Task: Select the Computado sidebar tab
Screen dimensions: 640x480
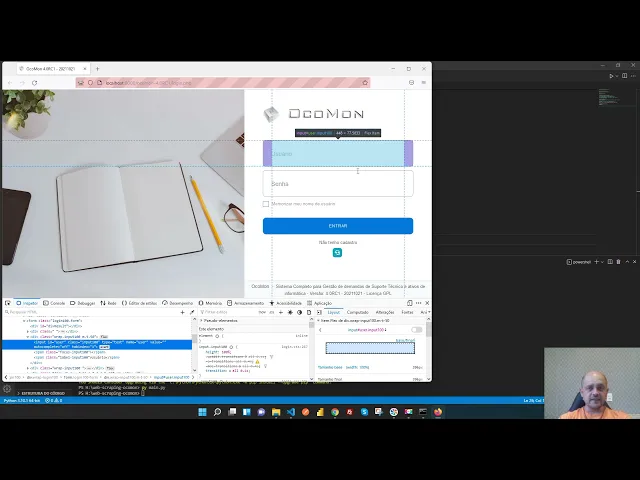Action: (x=358, y=312)
